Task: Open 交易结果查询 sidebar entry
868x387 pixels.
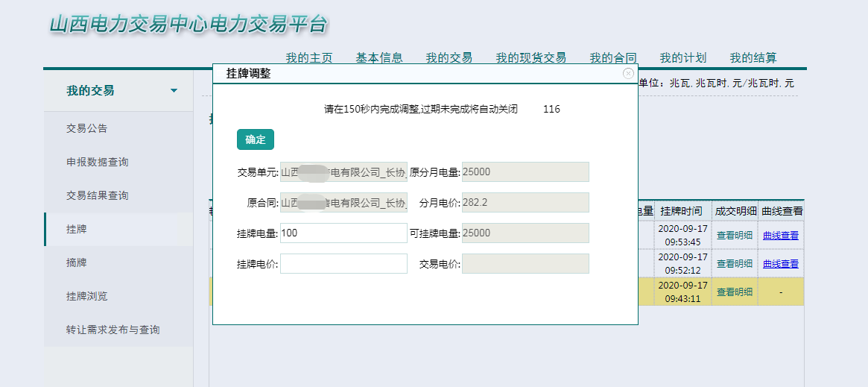Action: coord(98,195)
